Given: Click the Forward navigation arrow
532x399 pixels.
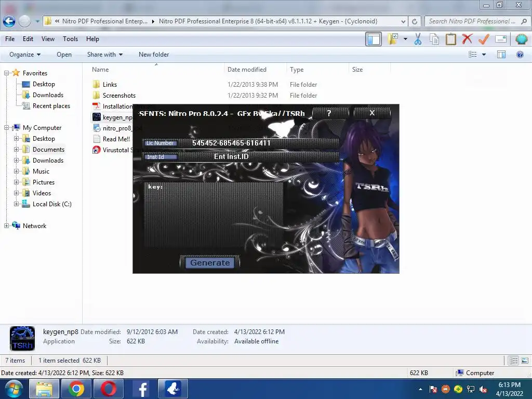Looking at the screenshot, I should click(25, 21).
